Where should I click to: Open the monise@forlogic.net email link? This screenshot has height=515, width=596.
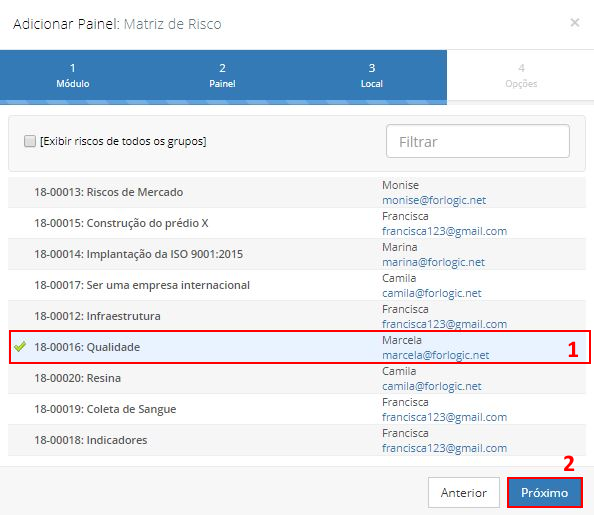(x=434, y=200)
